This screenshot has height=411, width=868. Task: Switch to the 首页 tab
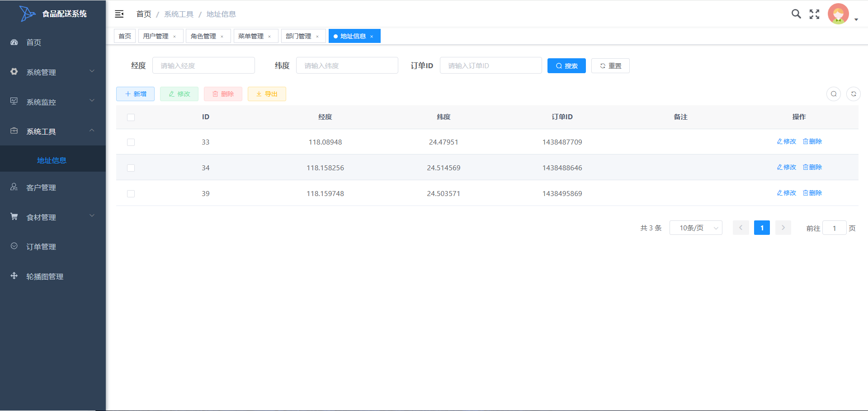pyautogui.click(x=125, y=36)
